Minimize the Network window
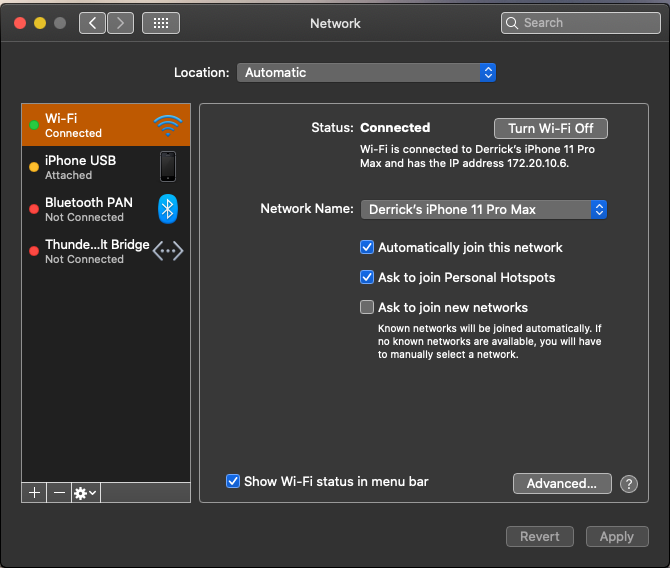This screenshot has width=670, height=568. tap(40, 23)
